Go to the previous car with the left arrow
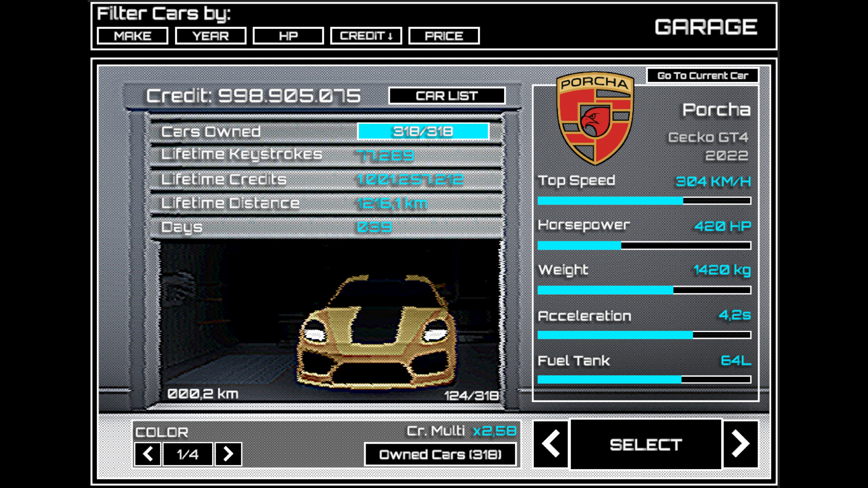The width and height of the screenshot is (868, 488). point(552,445)
